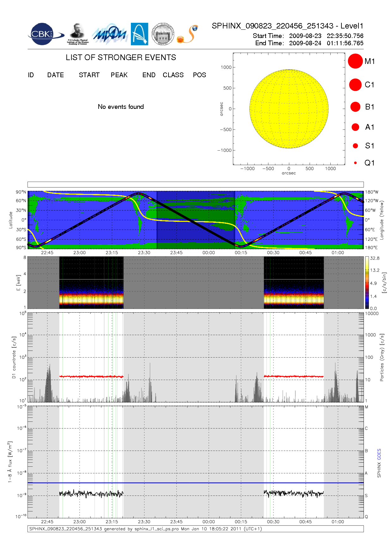Click the tiny Q1 red dot legend marker
This screenshot has height=555, width=392.
click(x=355, y=163)
